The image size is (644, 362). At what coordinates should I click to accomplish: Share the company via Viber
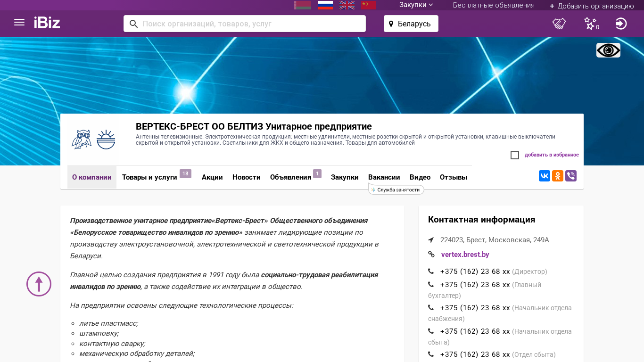[x=571, y=176]
